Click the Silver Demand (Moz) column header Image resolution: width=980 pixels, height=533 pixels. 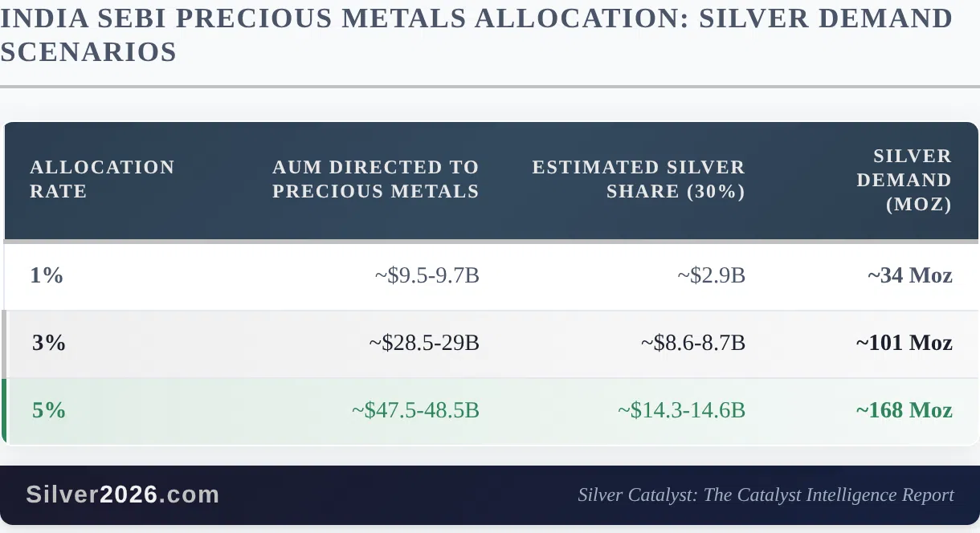(904, 180)
